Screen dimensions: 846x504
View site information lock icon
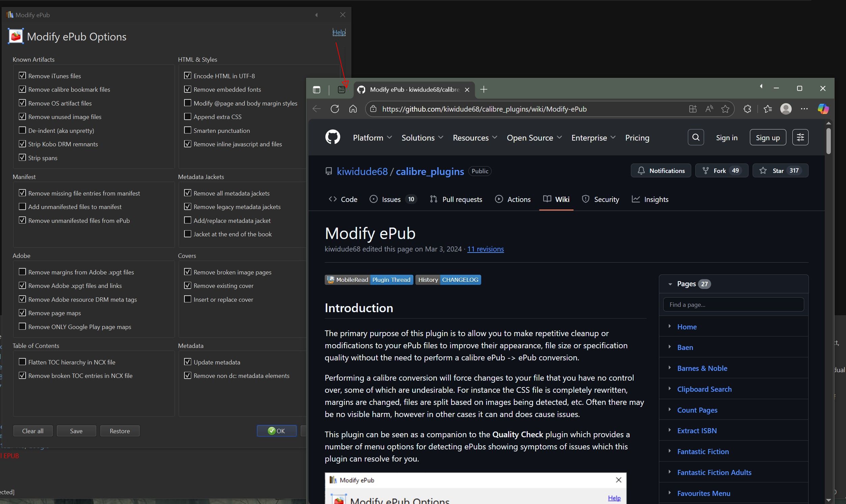[x=373, y=109]
